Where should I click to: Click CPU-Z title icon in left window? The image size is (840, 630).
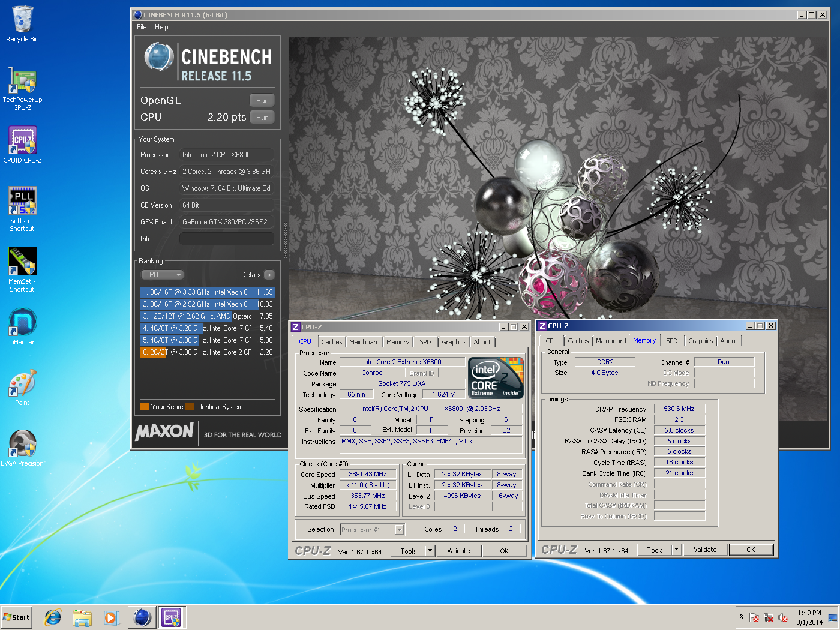(295, 327)
